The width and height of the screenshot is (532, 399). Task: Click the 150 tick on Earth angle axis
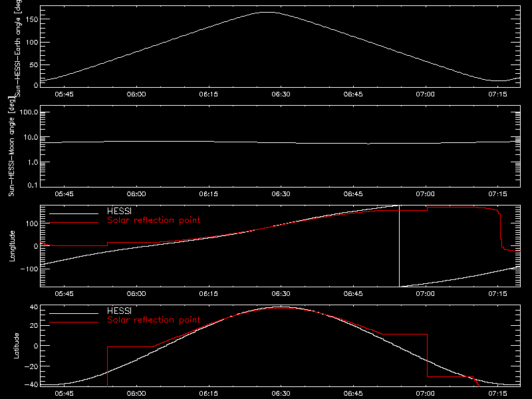[32, 20]
